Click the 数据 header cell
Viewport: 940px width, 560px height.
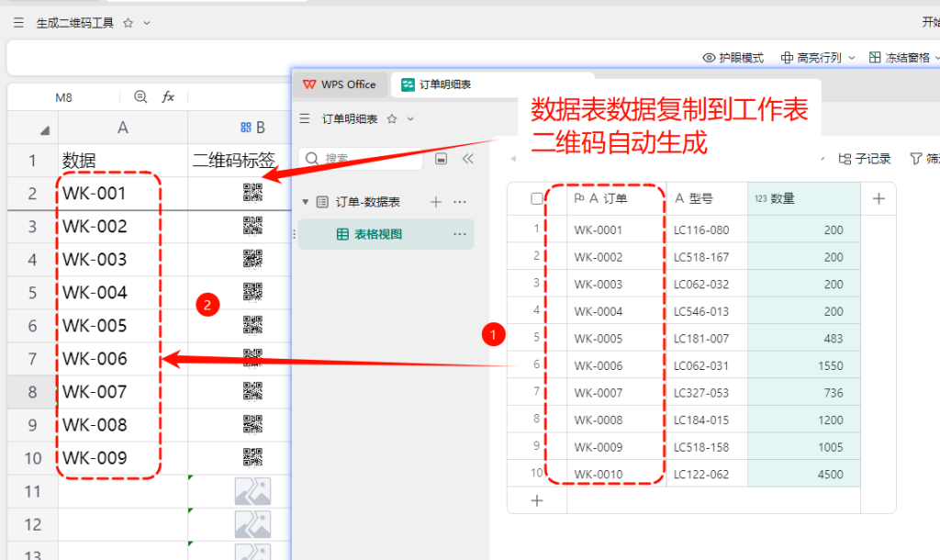(123, 160)
